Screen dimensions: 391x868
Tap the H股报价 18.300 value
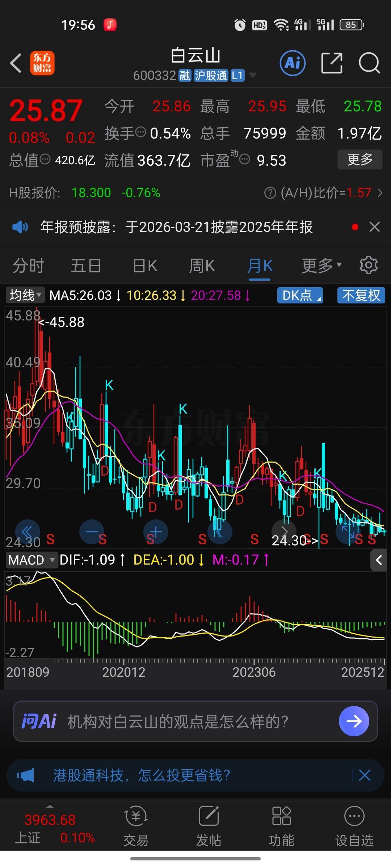tap(91, 193)
